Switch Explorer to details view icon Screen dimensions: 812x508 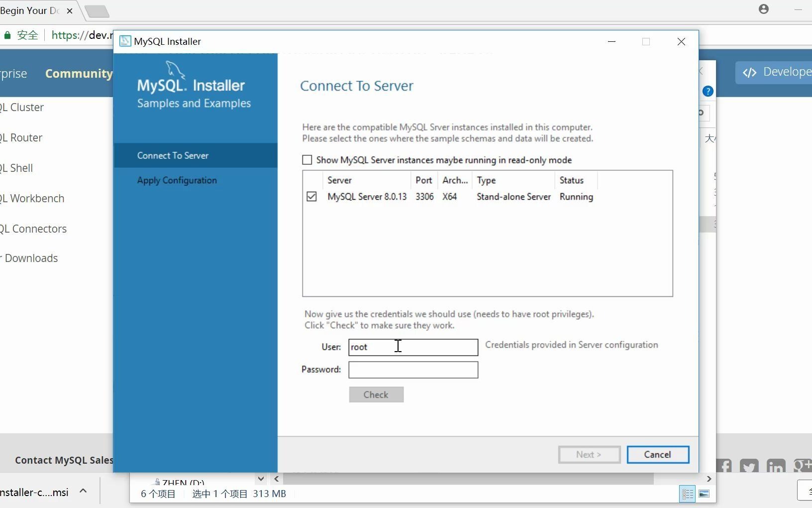tap(688, 494)
